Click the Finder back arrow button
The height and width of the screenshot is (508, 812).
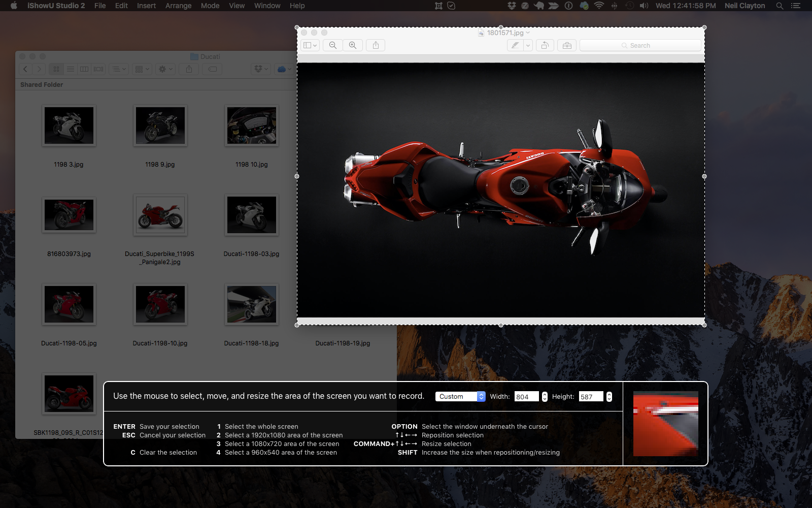tap(25, 69)
